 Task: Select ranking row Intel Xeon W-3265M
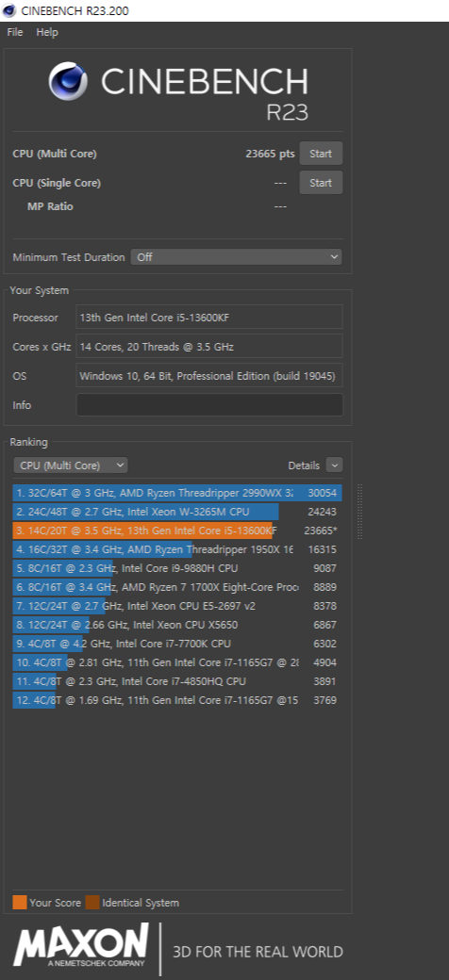pos(177,512)
